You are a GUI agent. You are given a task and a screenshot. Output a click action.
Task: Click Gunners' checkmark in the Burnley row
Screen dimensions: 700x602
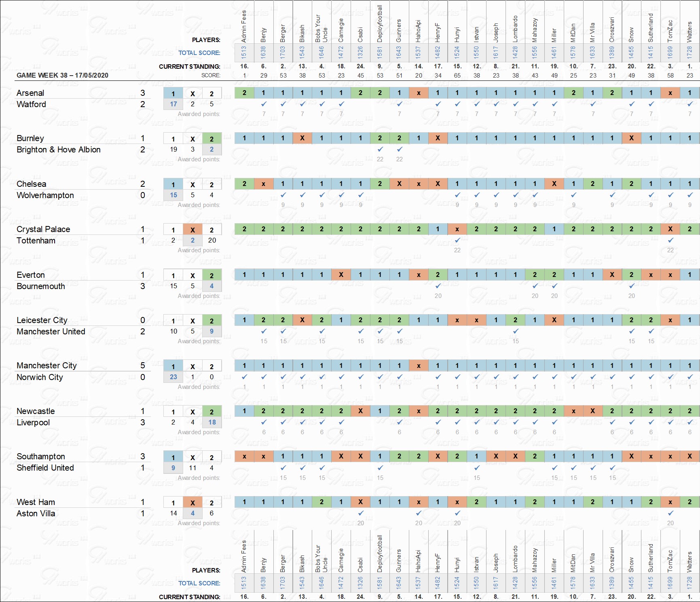coord(400,149)
